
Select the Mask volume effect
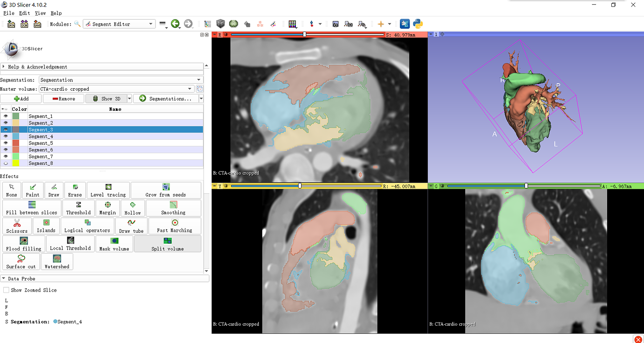pyautogui.click(x=114, y=243)
